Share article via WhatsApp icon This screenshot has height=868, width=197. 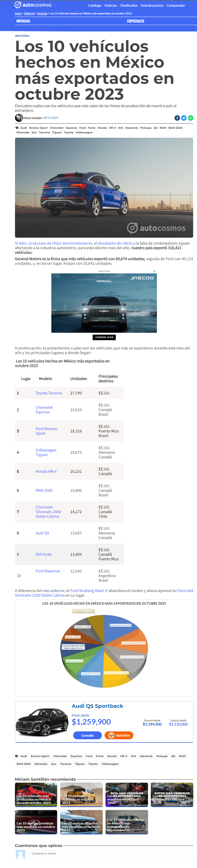191,118
